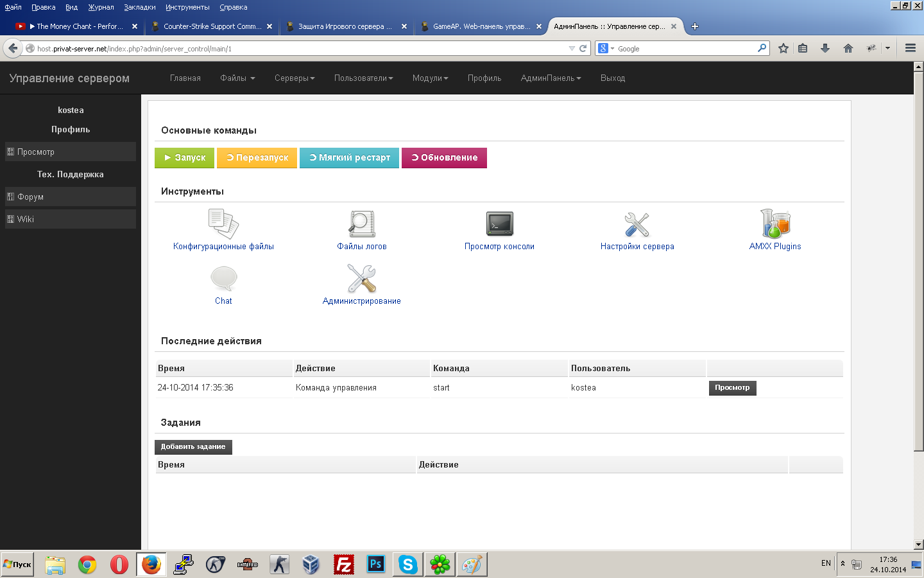This screenshot has width=924, height=578.
Task: Expand the Файлы navbar dropdown
Action: [x=237, y=78]
